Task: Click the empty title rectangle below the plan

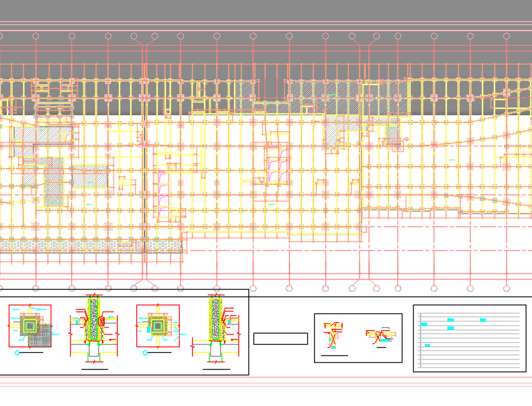Action: click(280, 338)
